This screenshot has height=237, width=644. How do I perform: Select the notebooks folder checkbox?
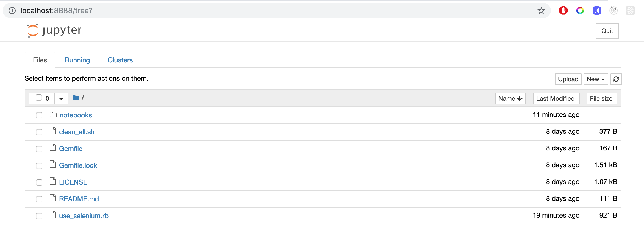pyautogui.click(x=39, y=115)
